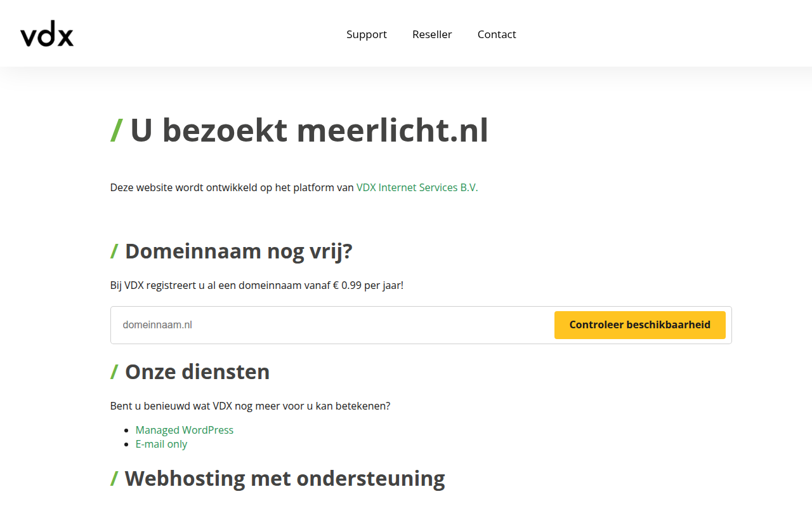Screen dimensions: 812x508
Task: Open the Contact menu item
Action: (497, 34)
